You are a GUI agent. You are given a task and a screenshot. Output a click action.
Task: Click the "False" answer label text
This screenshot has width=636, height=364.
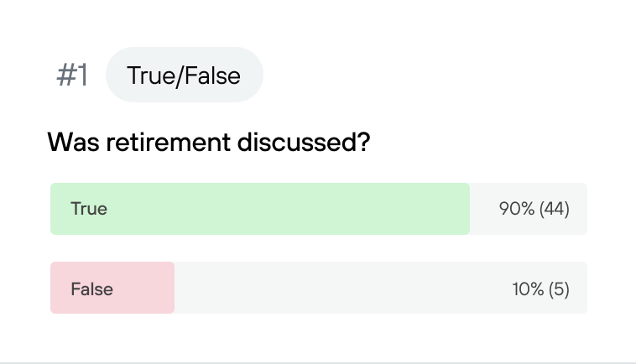click(91, 289)
